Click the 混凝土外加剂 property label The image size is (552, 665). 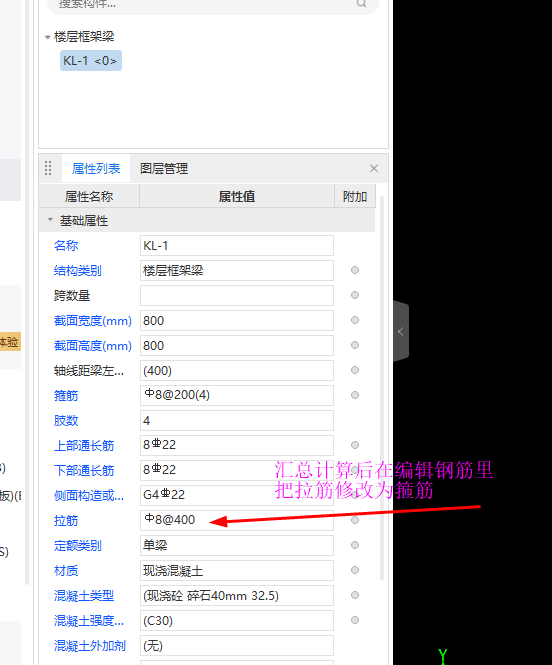pyautogui.click(x=90, y=646)
